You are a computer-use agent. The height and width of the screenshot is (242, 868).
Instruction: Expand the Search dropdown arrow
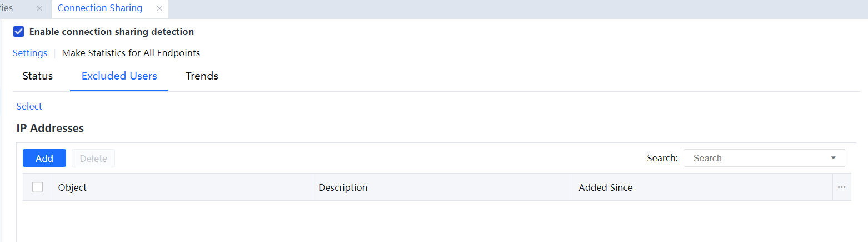point(833,158)
